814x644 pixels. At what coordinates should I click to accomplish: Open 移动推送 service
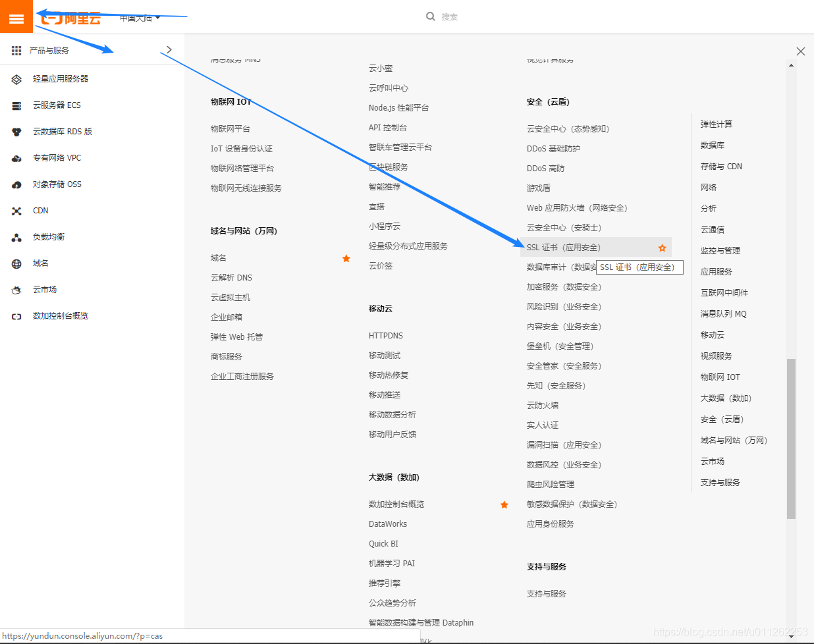[x=385, y=395]
